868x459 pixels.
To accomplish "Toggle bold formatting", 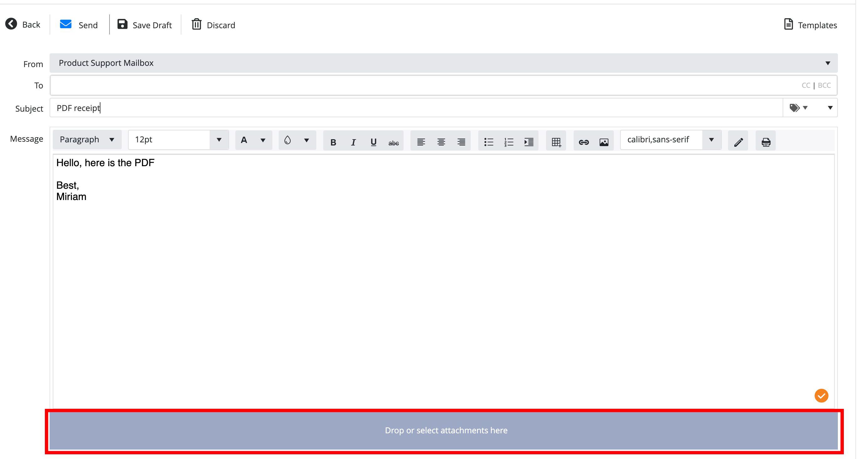I will point(333,142).
